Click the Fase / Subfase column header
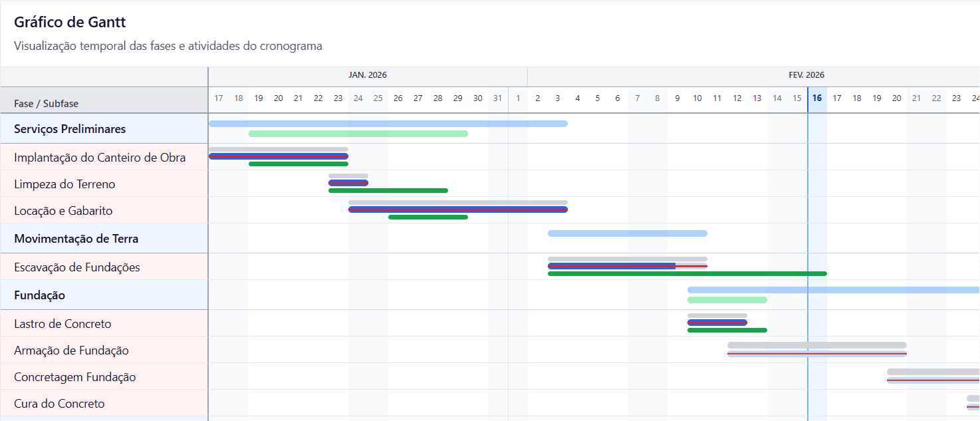980x421 pixels. point(41,103)
